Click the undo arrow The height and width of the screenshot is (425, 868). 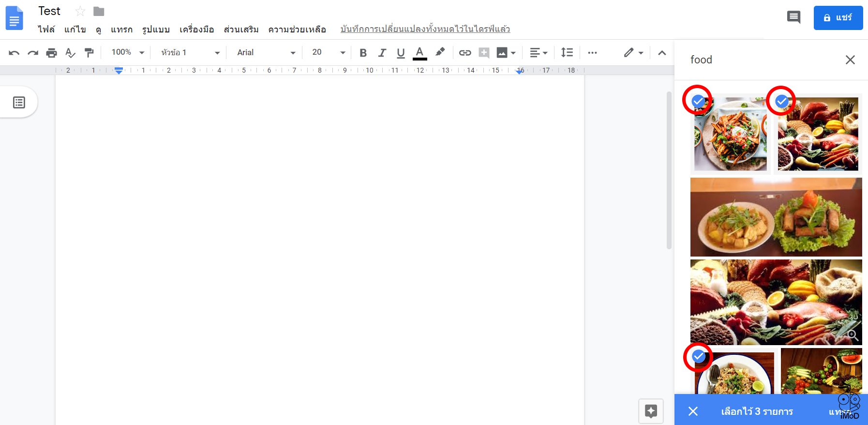pos(14,52)
